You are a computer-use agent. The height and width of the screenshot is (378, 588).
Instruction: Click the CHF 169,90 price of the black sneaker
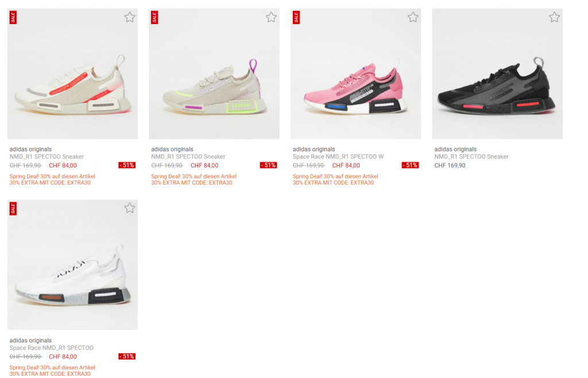450,165
